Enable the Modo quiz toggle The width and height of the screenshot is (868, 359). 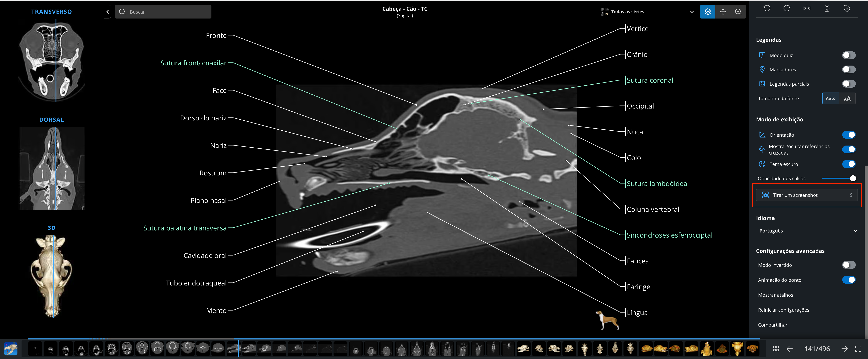click(849, 55)
